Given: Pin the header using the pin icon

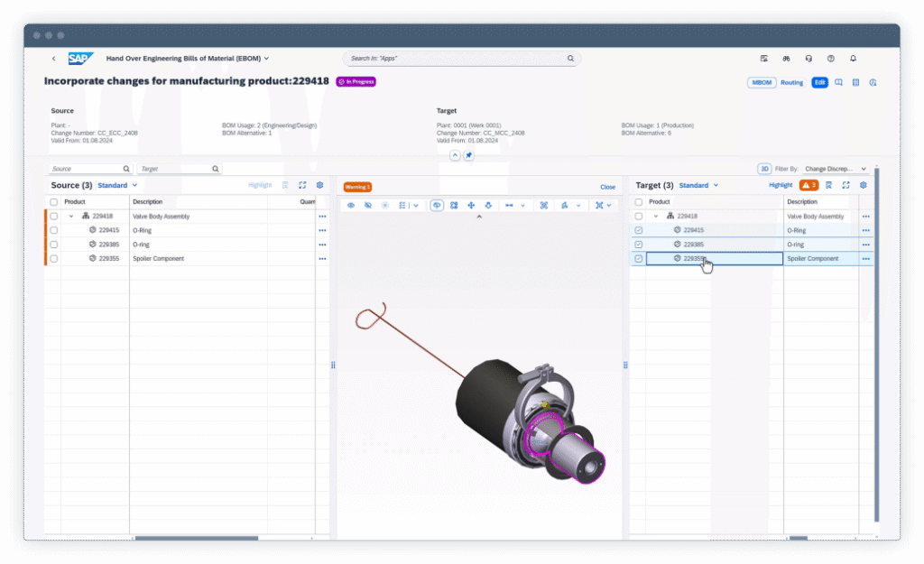Looking at the screenshot, I should click(x=468, y=155).
